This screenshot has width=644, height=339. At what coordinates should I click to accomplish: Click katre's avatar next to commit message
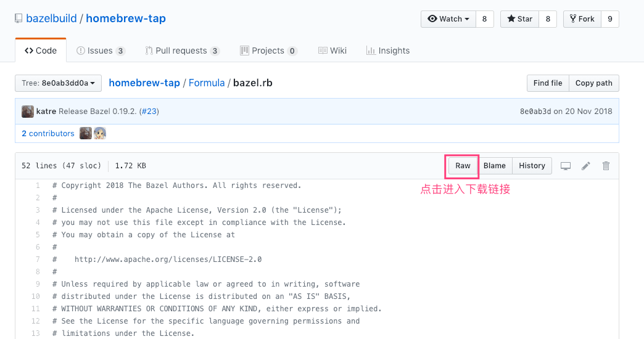click(x=28, y=112)
